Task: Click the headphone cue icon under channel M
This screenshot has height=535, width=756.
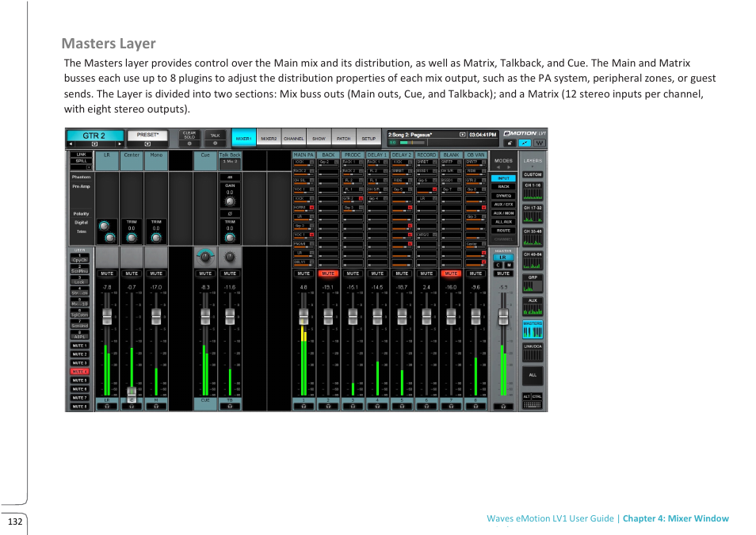Action: (156, 407)
